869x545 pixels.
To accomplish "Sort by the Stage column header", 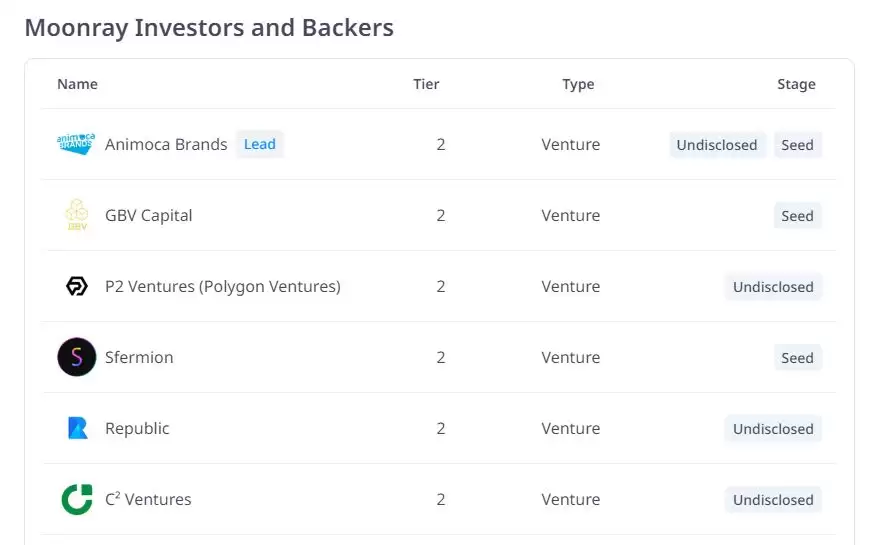I will [796, 84].
